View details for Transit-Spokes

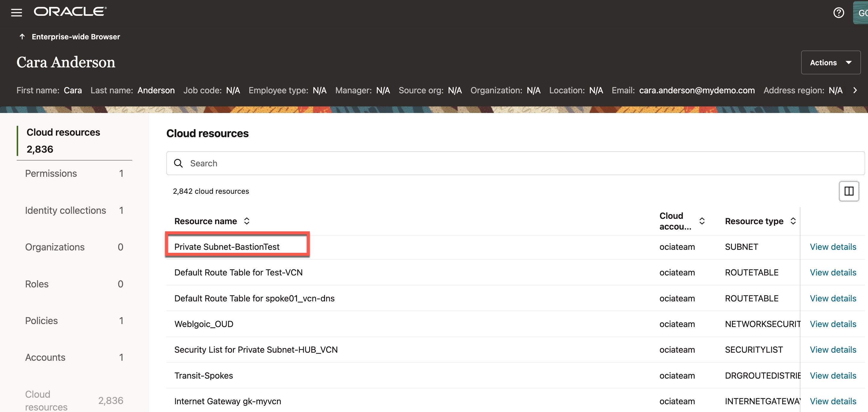(x=833, y=375)
